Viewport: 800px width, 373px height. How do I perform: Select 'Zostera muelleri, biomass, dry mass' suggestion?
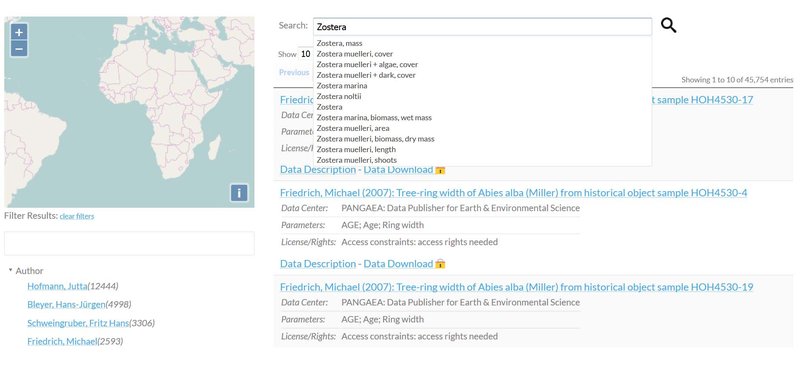(375, 139)
